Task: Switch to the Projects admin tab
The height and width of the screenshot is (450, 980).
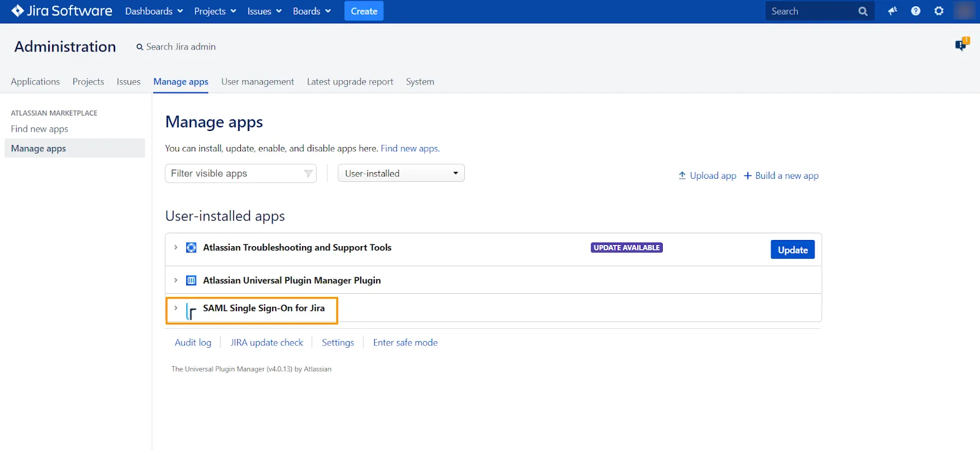Action: (x=88, y=81)
